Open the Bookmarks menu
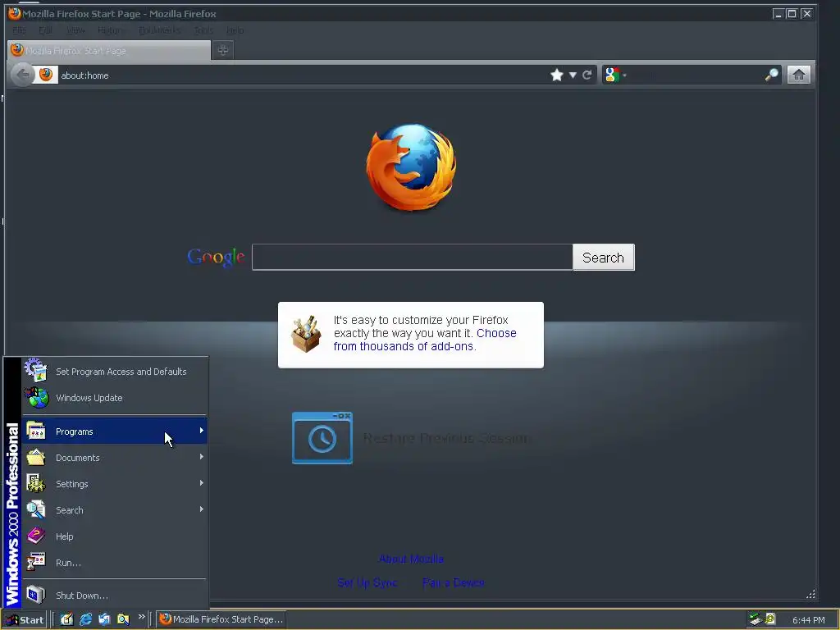840x630 pixels. [160, 30]
